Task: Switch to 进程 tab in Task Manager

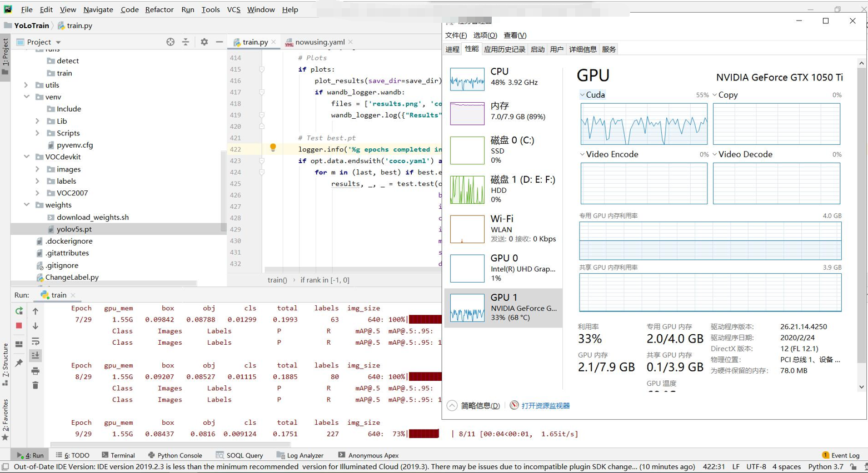Action: 452,49
